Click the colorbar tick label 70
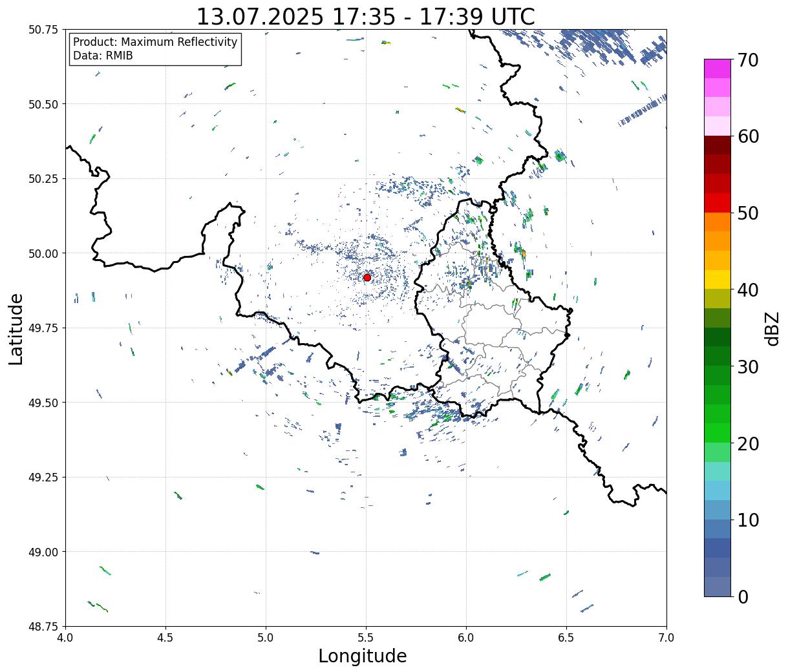The width and height of the screenshot is (788, 672). click(748, 60)
